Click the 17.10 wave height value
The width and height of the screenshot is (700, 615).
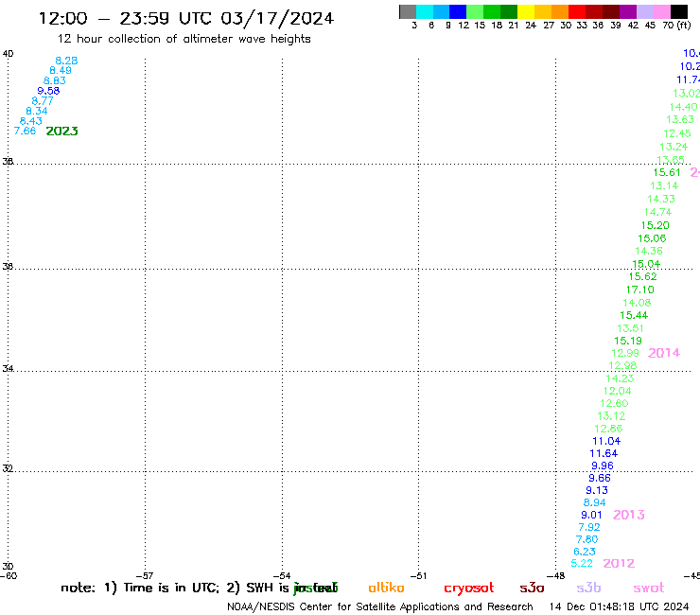[x=639, y=290]
